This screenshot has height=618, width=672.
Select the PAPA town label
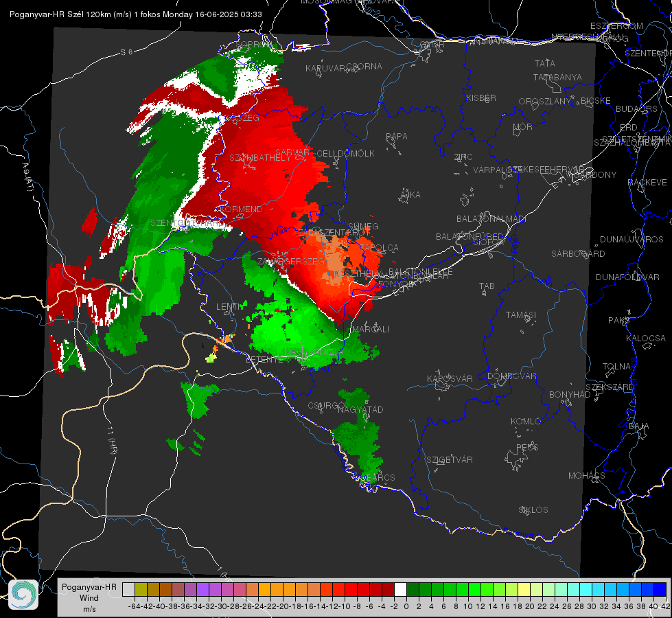click(397, 137)
